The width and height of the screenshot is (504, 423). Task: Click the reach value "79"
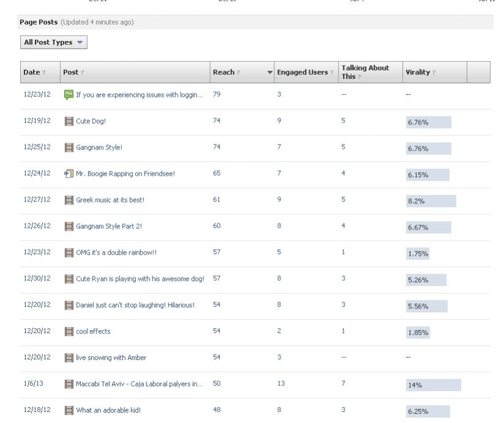coord(217,94)
